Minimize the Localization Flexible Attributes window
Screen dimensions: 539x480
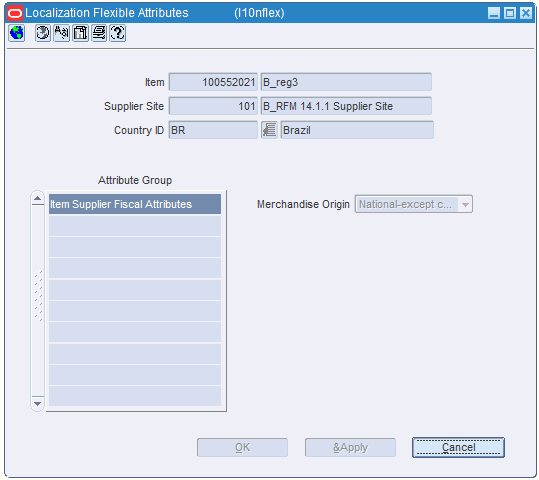point(494,13)
